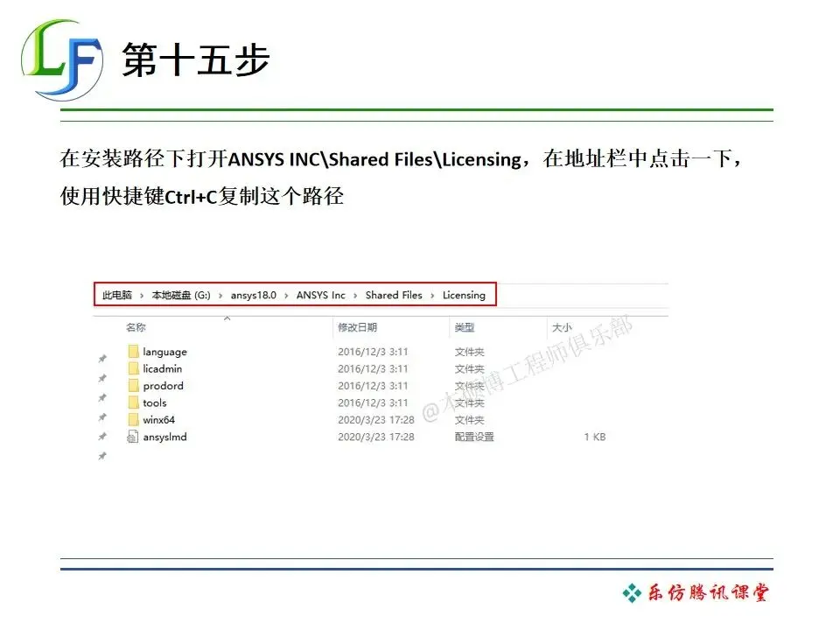The height and width of the screenshot is (630, 840).
Task: Sort by the 修改日期 column header
Action: click(x=357, y=327)
